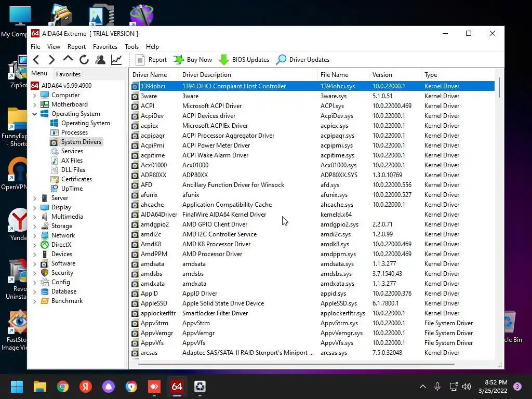Viewport: 532px width, 399px height.
Task: Expand the Multimedia tree node
Action: pyautogui.click(x=35, y=217)
